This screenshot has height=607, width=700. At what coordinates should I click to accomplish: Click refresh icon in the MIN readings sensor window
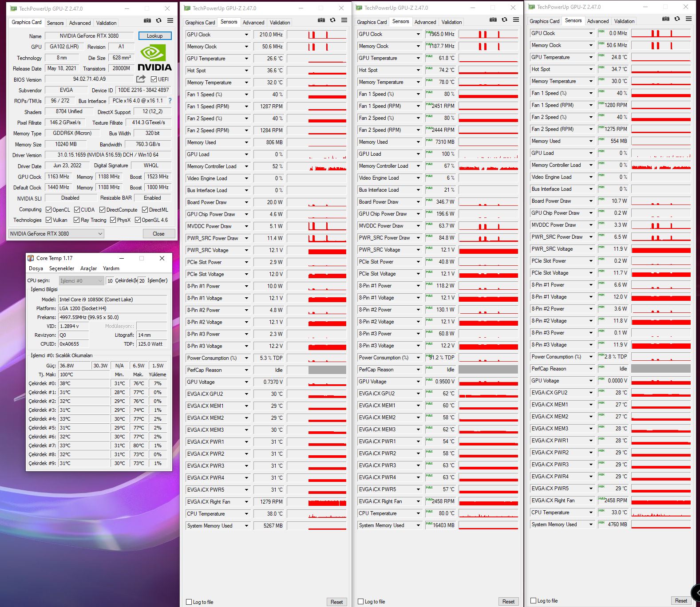tap(677, 19)
